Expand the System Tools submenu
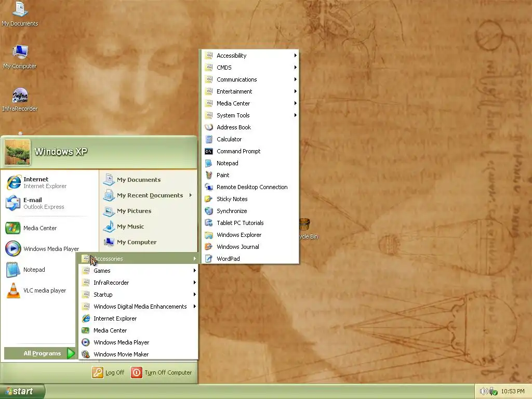 tap(250, 115)
